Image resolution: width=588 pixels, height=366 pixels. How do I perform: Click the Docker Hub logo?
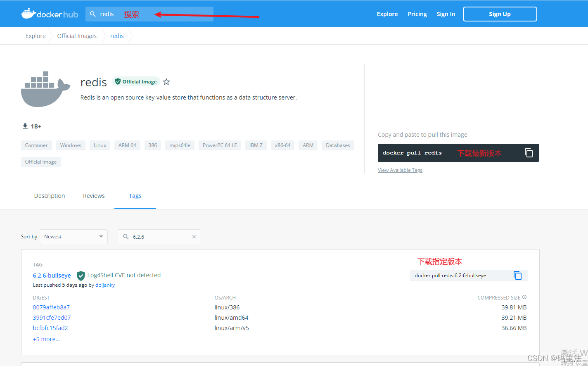(x=50, y=14)
